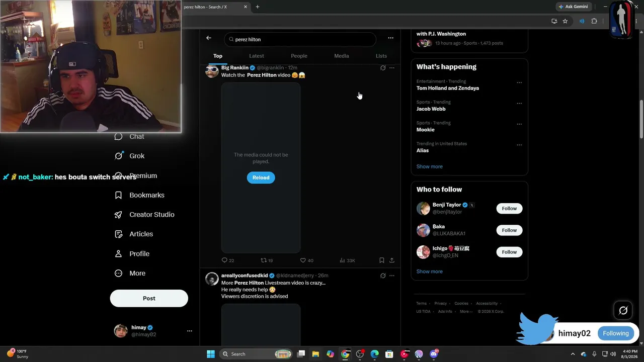Viewport: 644px width, 362px height.
Task: Show more trends under What's happening
Action: point(430,166)
